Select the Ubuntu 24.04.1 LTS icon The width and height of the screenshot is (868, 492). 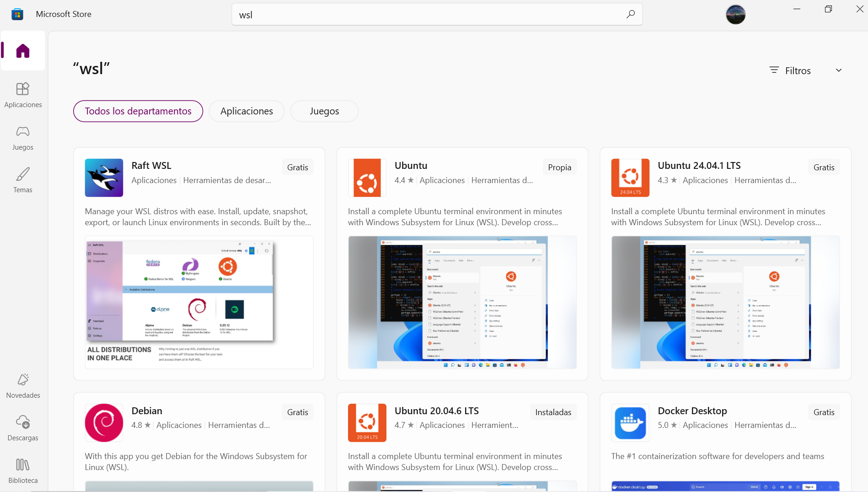(x=630, y=178)
